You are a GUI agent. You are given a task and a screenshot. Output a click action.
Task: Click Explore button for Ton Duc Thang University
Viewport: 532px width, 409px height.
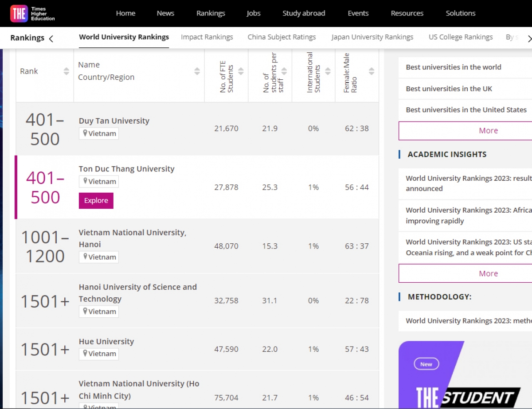96,201
